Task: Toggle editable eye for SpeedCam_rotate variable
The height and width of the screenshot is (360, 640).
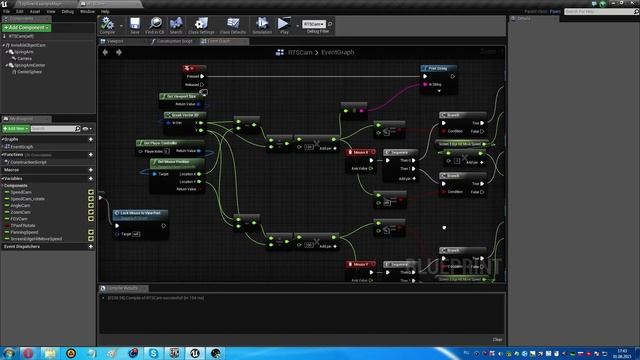Action: coord(91,199)
